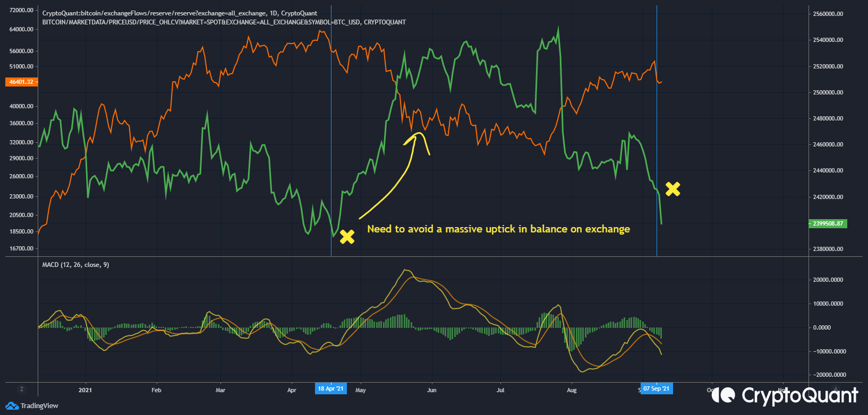Click the Z timezone button at bottom-left
The height and width of the screenshot is (415, 868).
[x=22, y=389]
